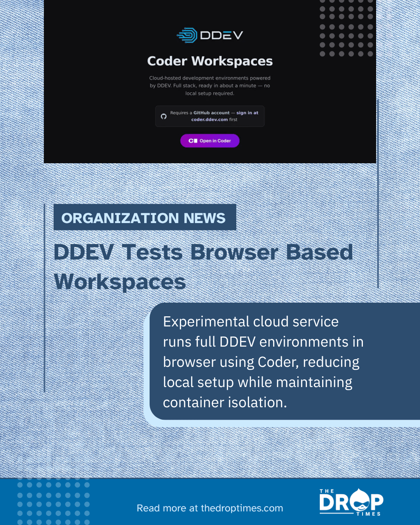The height and width of the screenshot is (525, 420).
Task: Click the Coder icon inside purple button
Action: click(x=193, y=141)
